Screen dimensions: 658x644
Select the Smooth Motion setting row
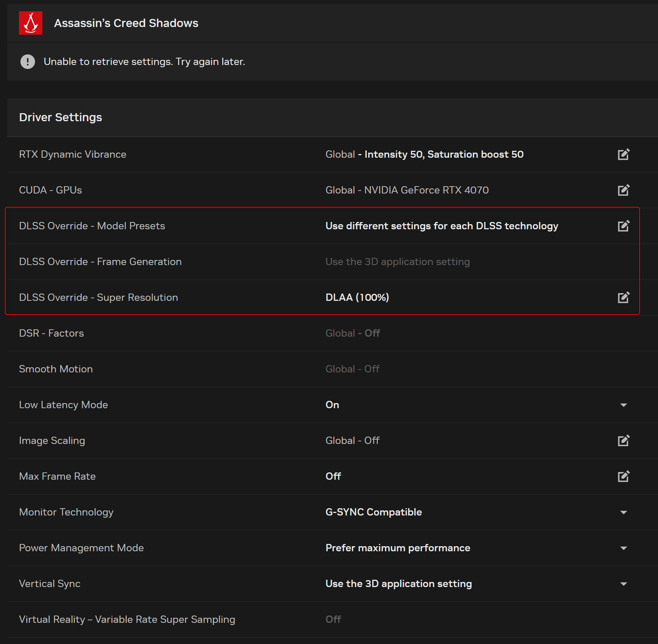coord(56,369)
